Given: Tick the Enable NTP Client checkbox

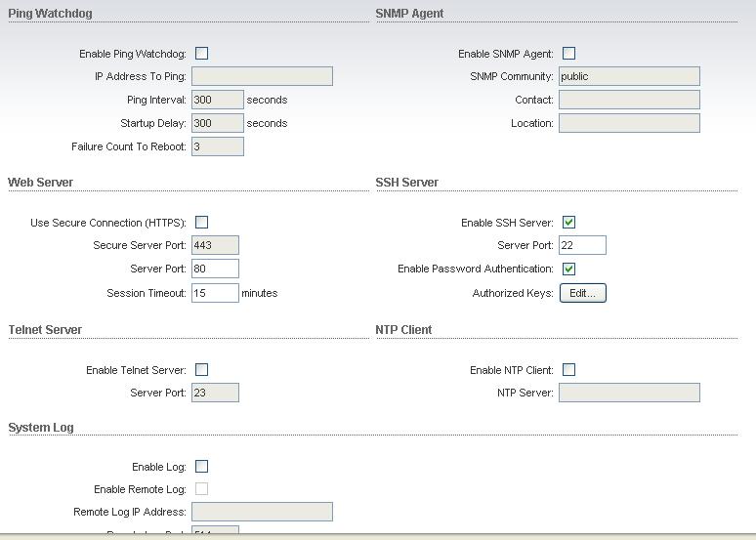Looking at the screenshot, I should (x=569, y=370).
